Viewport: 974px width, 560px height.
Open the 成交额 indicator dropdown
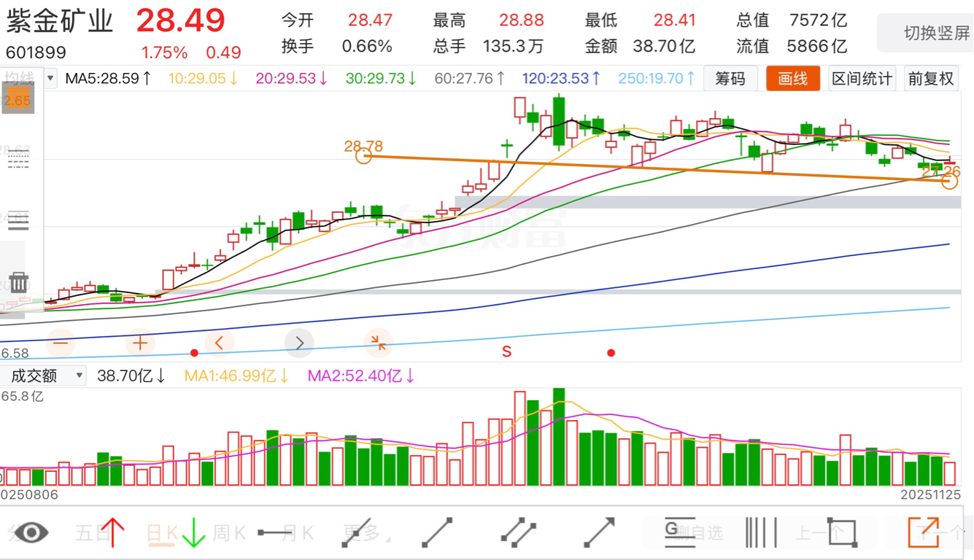[x=42, y=376]
